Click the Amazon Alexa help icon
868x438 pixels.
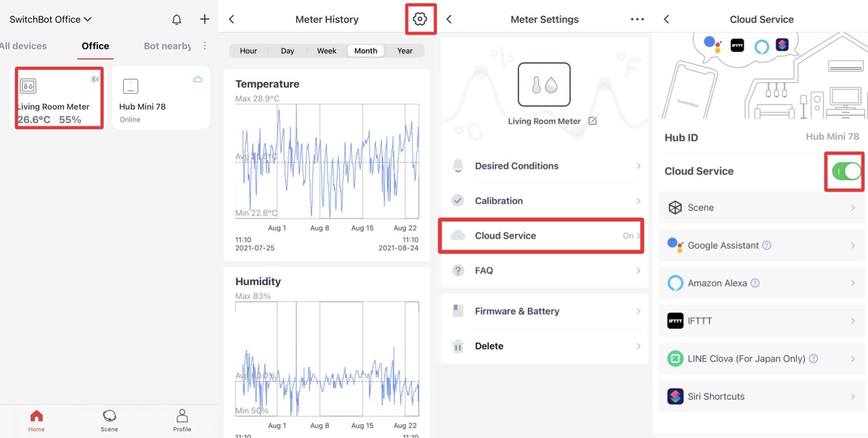pyautogui.click(x=755, y=283)
